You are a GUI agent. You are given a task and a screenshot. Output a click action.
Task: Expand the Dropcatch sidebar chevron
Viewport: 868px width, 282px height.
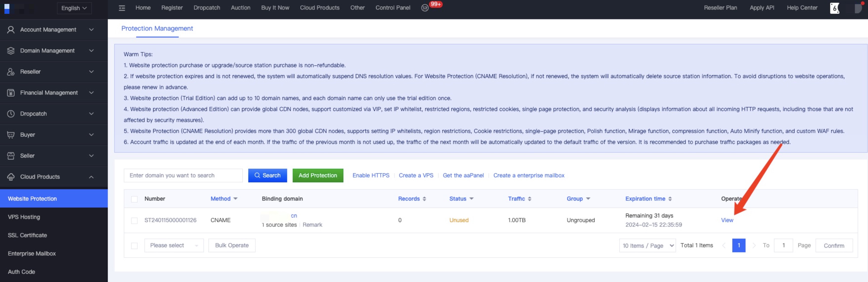coord(91,114)
